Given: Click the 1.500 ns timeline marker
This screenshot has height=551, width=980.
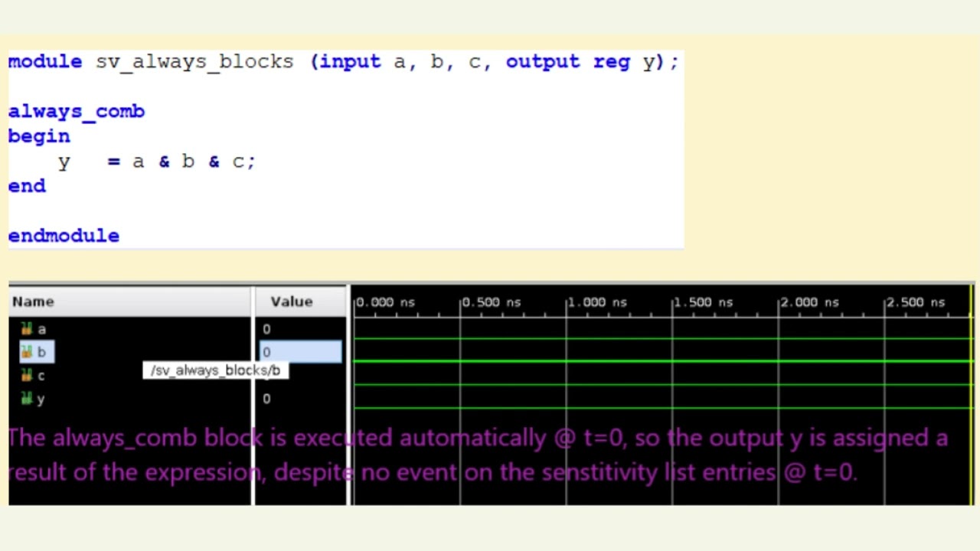Looking at the screenshot, I should click(x=703, y=302).
